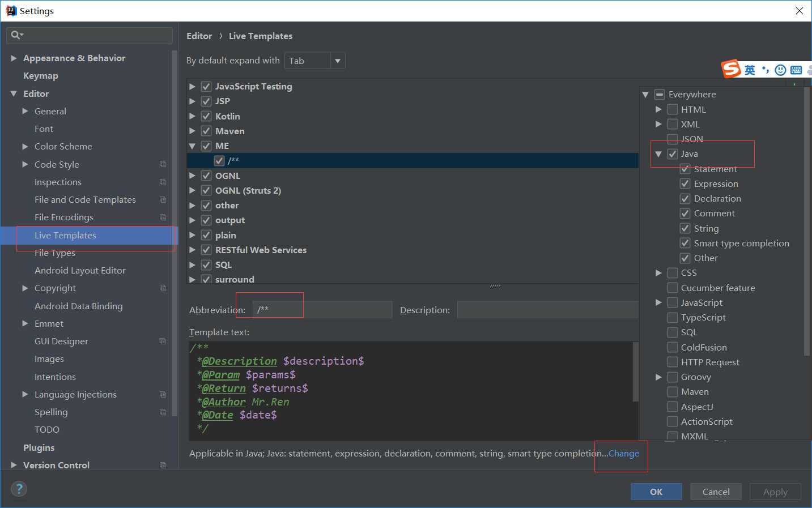
Task: Enable the SQL context checkbox in popup
Action: (x=673, y=332)
